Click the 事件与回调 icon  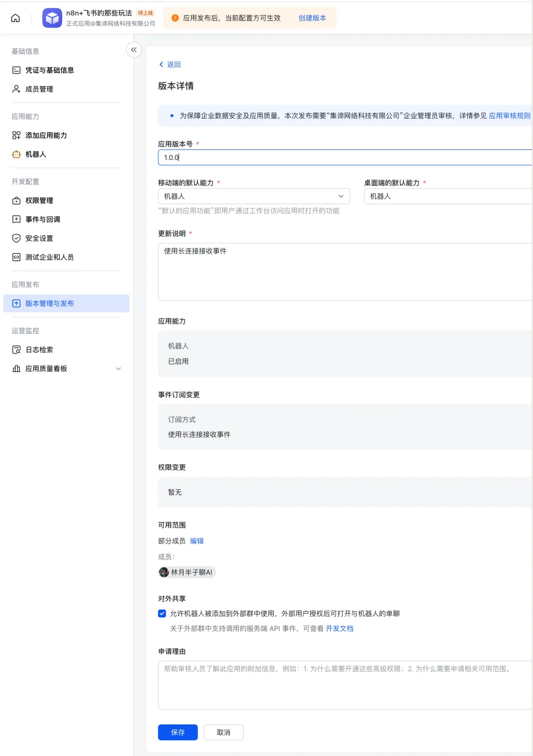(x=16, y=219)
